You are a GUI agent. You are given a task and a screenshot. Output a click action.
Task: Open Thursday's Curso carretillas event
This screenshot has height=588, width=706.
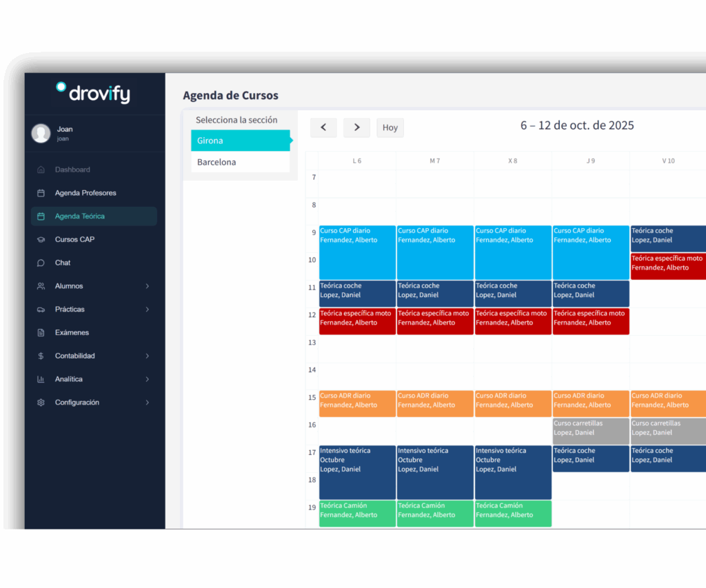(x=591, y=432)
